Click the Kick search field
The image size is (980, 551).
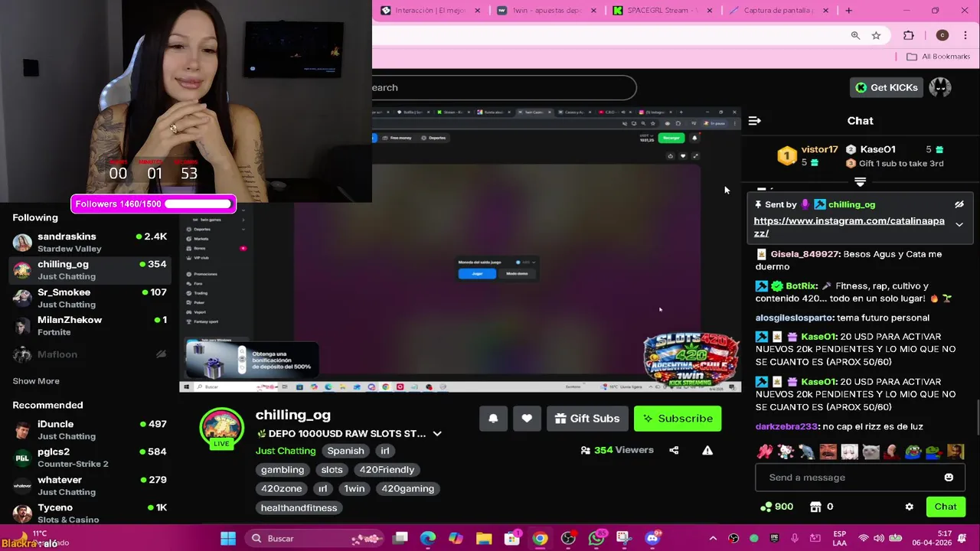(x=504, y=87)
